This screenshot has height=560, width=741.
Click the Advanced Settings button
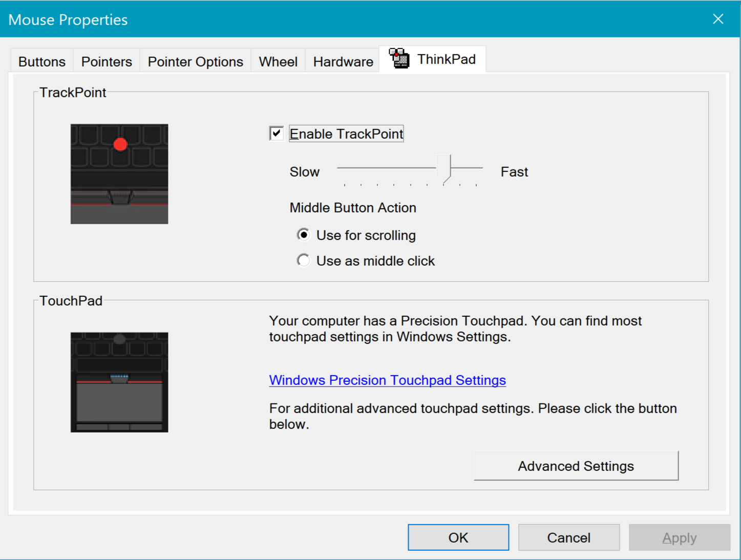(x=576, y=466)
